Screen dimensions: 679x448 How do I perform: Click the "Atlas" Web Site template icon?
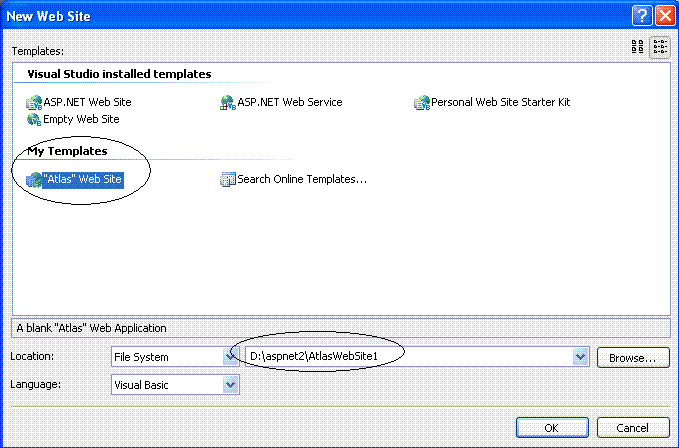click(34, 180)
